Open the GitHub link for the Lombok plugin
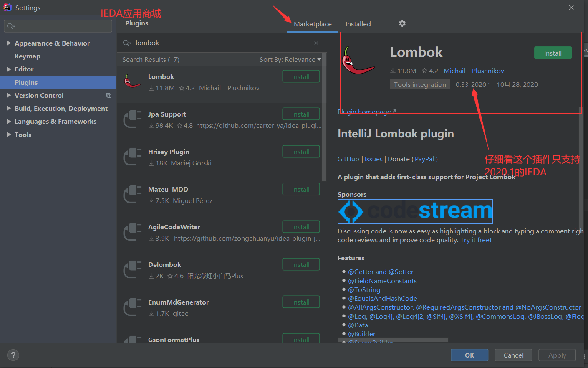 pos(348,159)
